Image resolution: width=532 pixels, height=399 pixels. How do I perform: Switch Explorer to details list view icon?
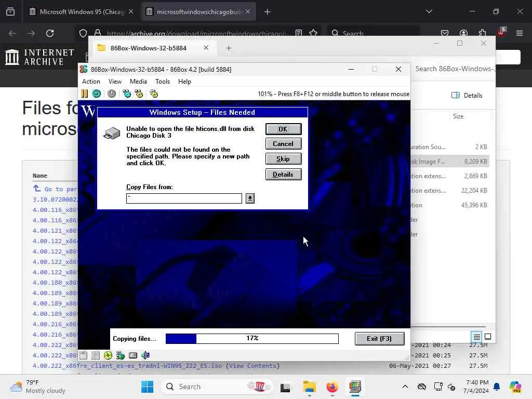(x=477, y=337)
